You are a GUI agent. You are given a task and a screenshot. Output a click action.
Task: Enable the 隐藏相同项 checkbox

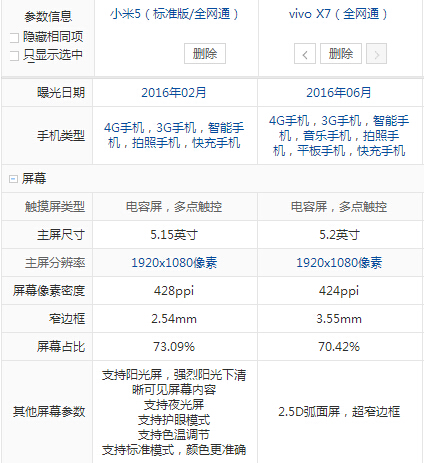14,38
